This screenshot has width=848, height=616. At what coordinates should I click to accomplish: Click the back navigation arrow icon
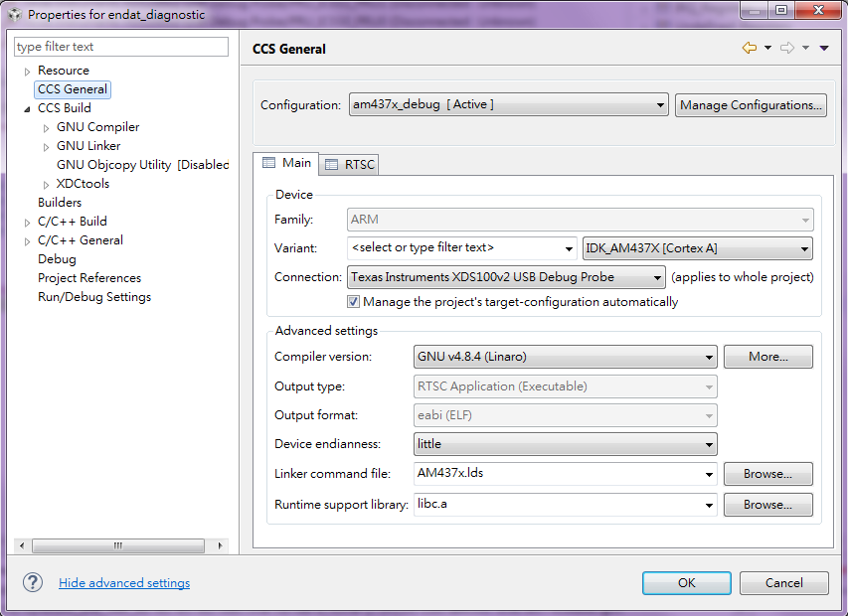point(749,48)
